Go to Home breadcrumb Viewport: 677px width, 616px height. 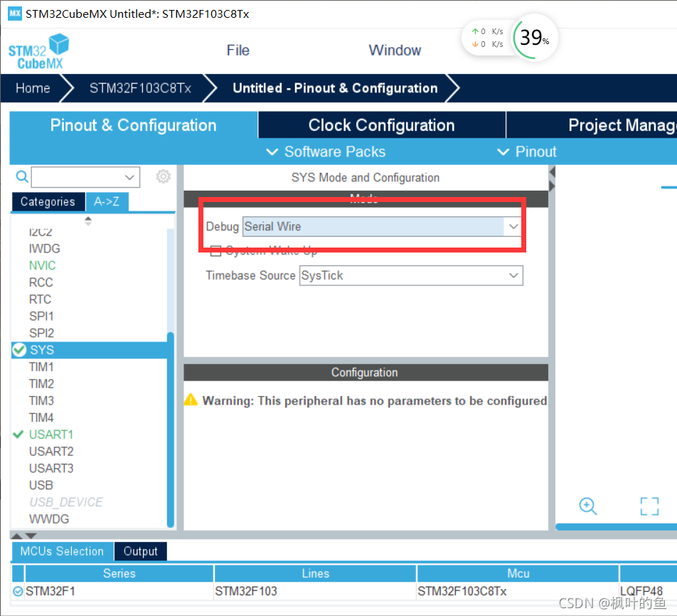tap(33, 88)
